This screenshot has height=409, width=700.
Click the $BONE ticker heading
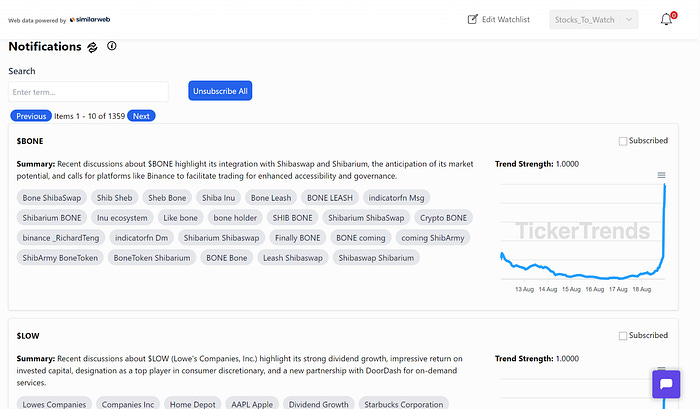click(x=30, y=141)
